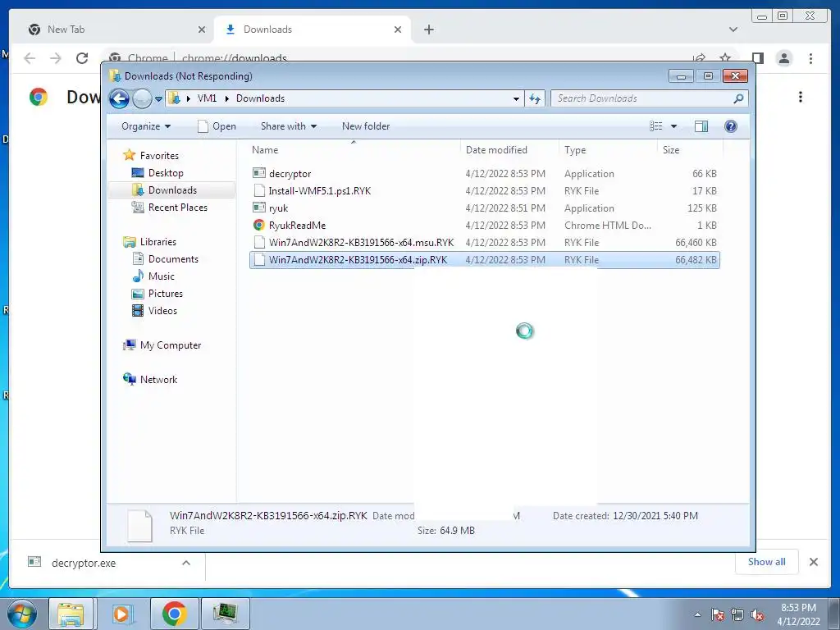Sort by the Name column header
This screenshot has width=840, height=630.
tap(354, 150)
